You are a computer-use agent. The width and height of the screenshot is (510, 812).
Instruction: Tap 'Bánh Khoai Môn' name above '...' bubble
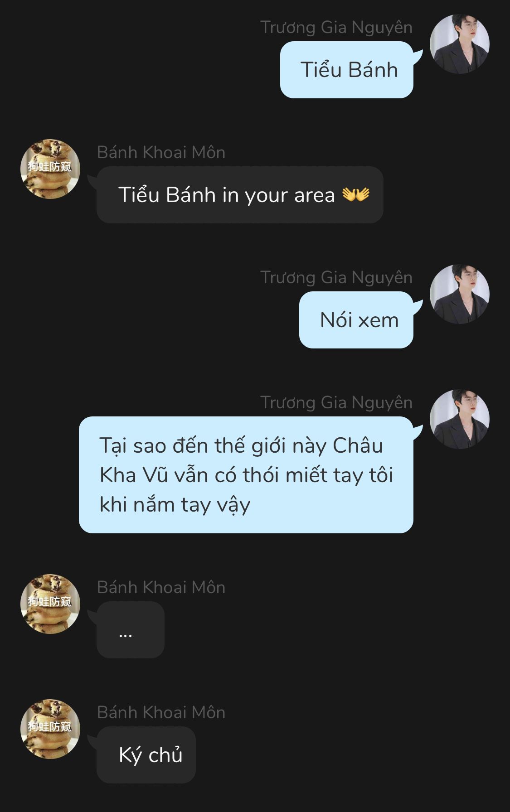[x=161, y=587]
